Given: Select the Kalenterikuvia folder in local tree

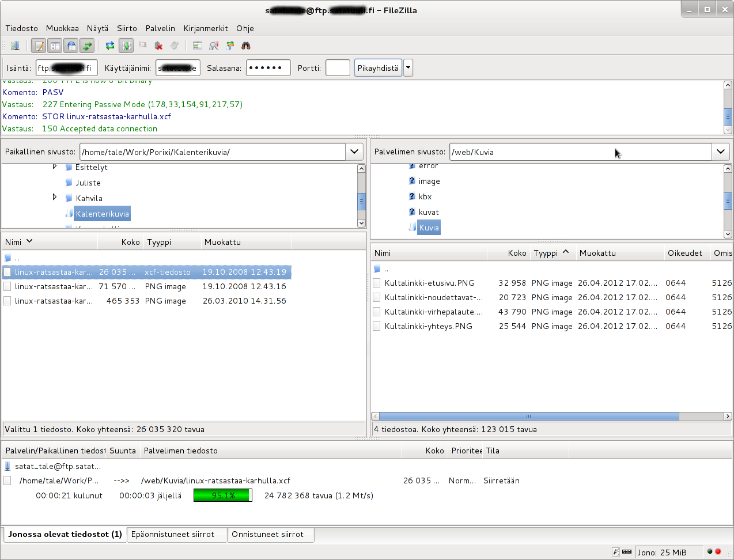Looking at the screenshot, I should pos(102,214).
